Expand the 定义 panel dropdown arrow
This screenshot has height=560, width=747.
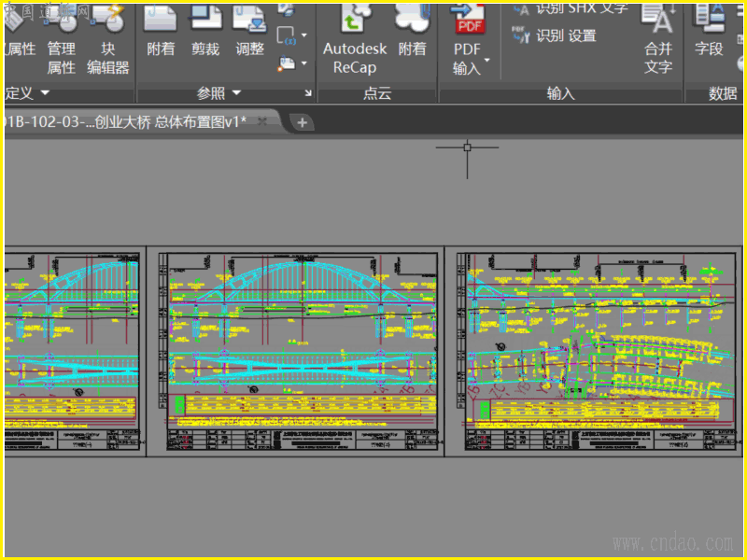[44, 93]
